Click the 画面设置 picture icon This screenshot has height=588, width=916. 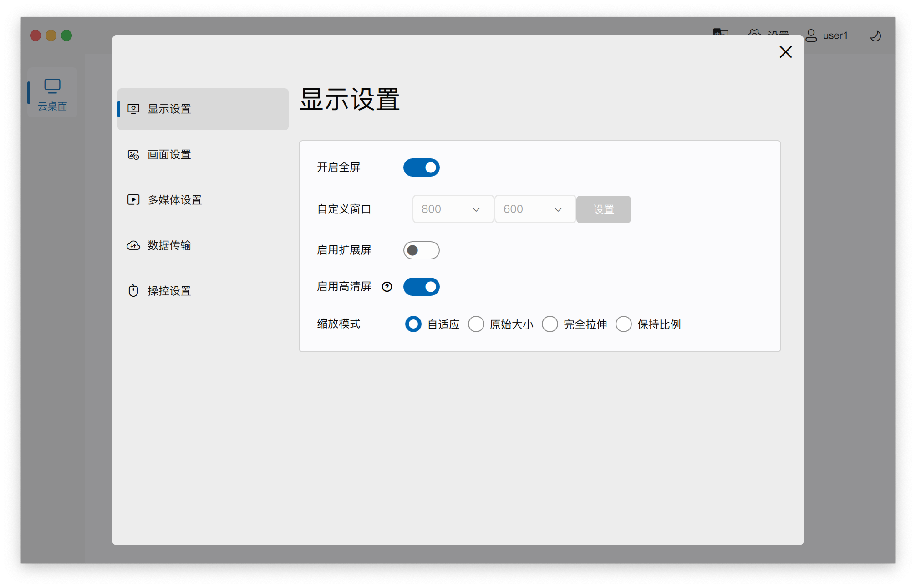pos(133,155)
